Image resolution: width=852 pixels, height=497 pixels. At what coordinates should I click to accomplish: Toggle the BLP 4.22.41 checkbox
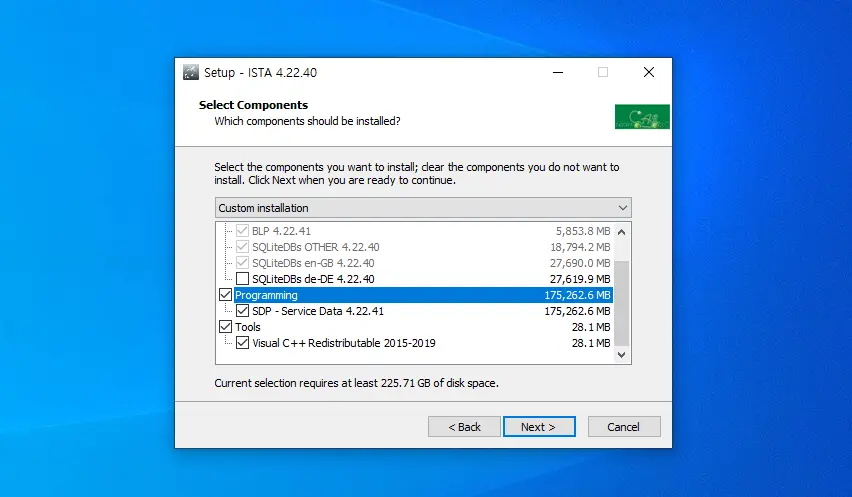242,231
